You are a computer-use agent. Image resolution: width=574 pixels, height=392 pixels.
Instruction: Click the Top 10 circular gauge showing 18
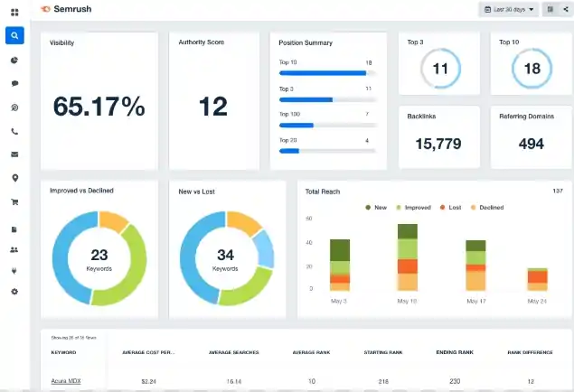(x=532, y=69)
